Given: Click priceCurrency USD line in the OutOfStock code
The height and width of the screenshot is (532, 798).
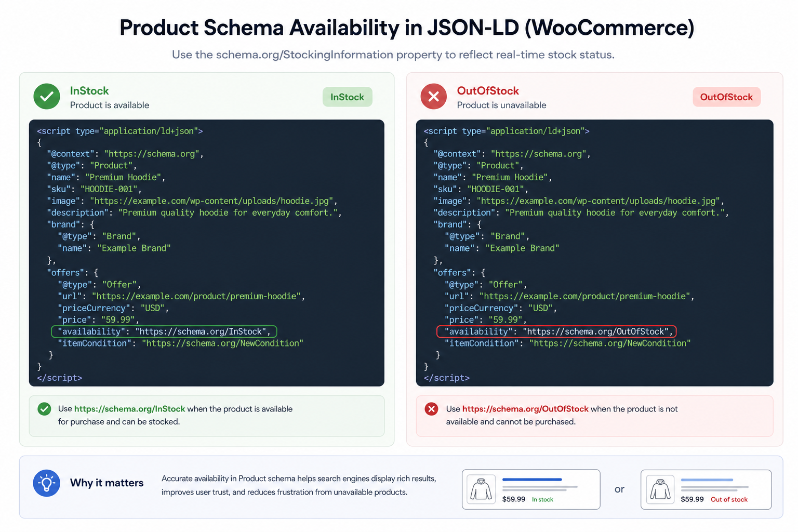Looking at the screenshot, I should tap(500, 308).
